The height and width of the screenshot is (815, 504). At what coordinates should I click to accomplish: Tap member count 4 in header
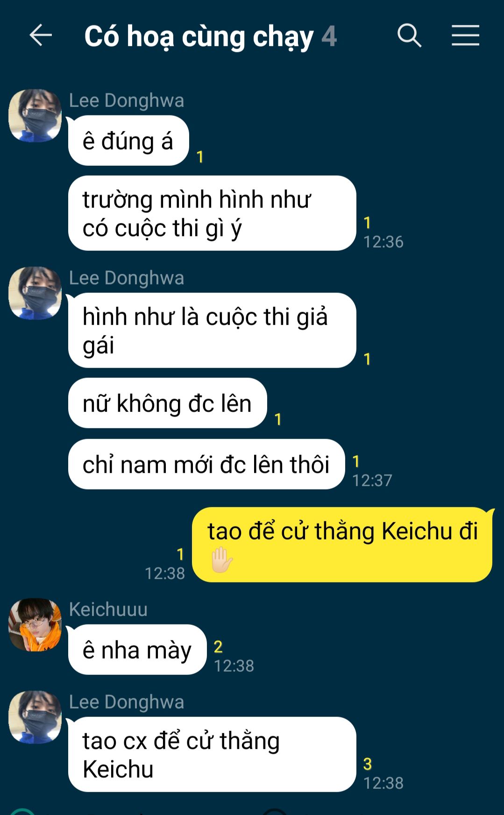point(329,37)
